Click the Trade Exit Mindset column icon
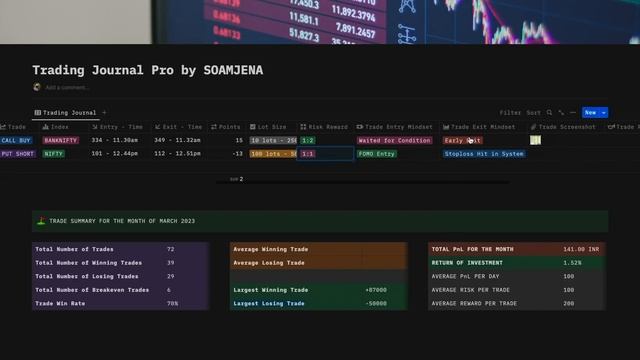This screenshot has height=360, width=640. [446, 127]
